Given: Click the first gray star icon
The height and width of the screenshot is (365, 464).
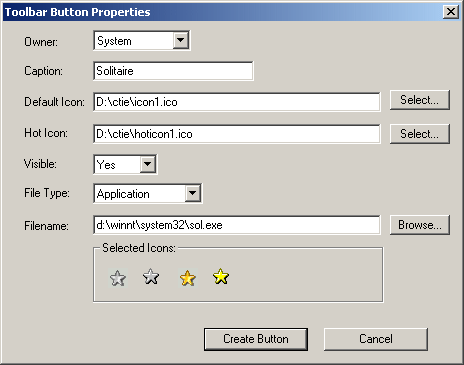Looking at the screenshot, I should click(118, 278).
